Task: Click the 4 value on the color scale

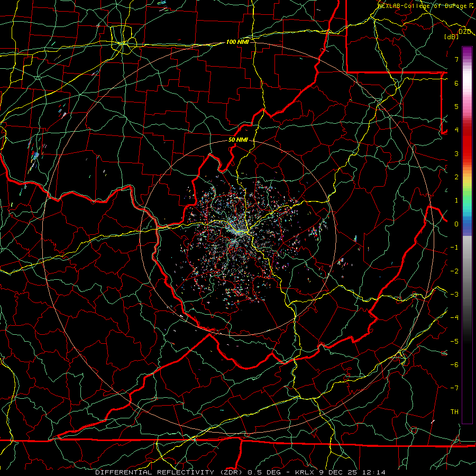Action: point(456,130)
